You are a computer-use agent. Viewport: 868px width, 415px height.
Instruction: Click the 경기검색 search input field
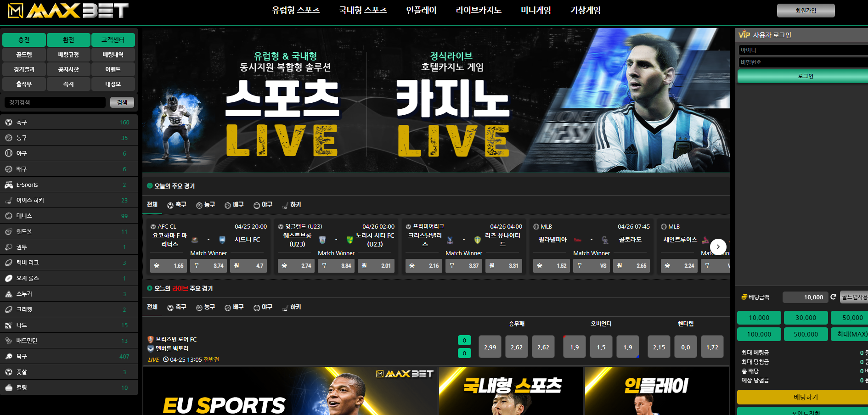55,102
